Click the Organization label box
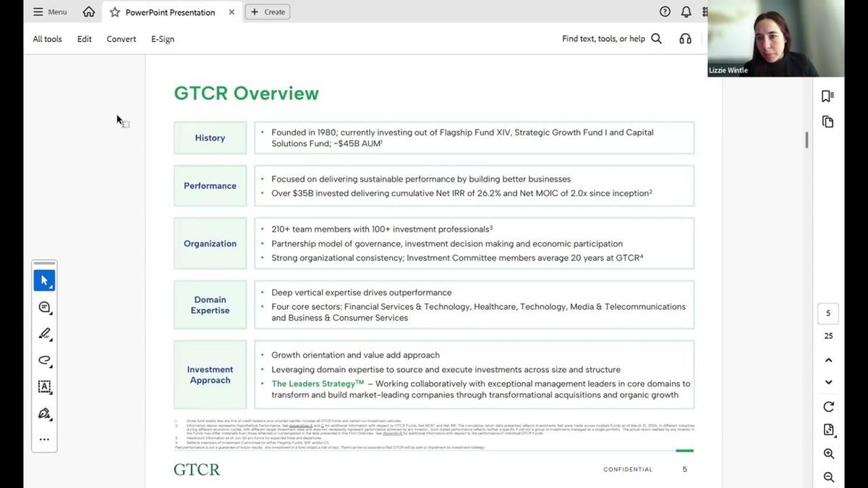868x488 pixels. (210, 243)
